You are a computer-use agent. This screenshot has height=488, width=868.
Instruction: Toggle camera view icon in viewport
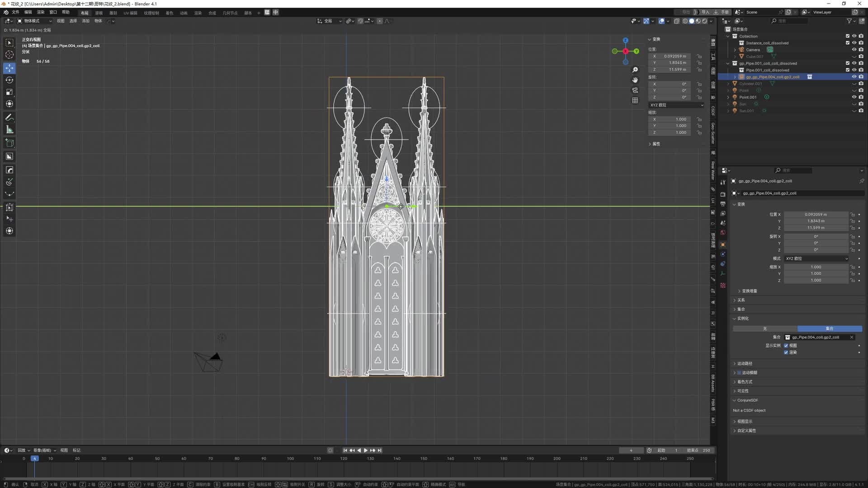(635, 90)
